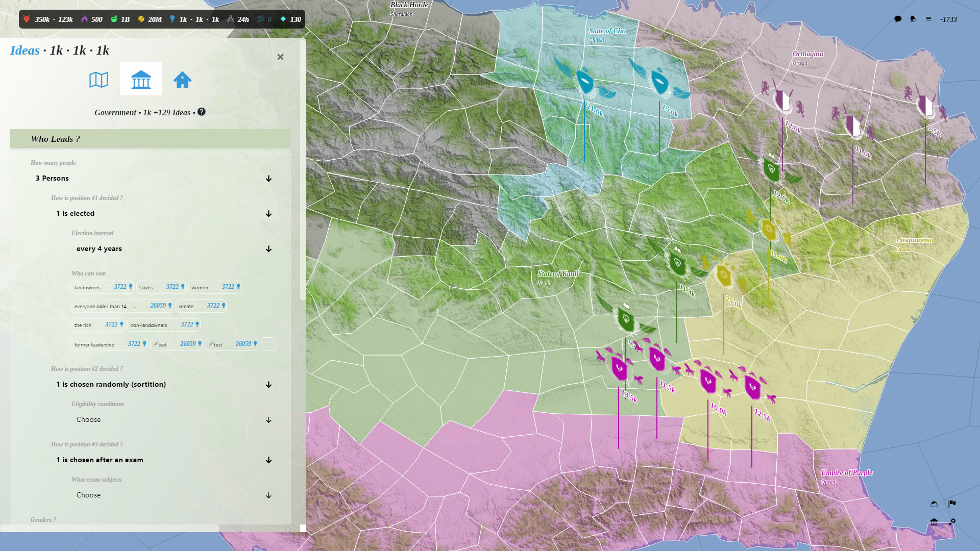Open the hamburger menu icon

point(928,19)
